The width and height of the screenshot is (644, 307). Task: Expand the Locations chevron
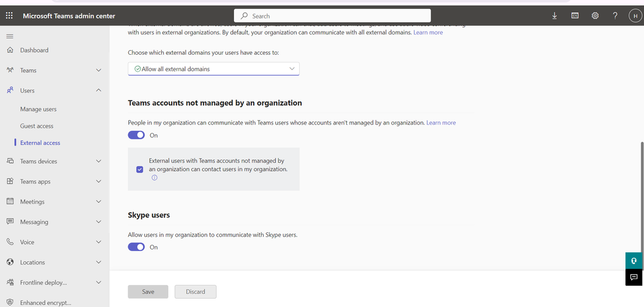[x=99, y=262]
